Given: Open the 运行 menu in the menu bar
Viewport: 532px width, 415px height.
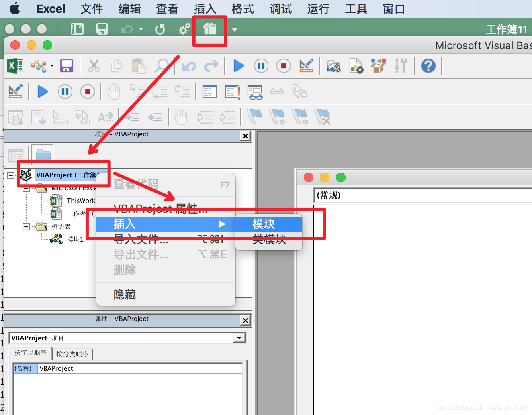Looking at the screenshot, I should click(x=318, y=9).
